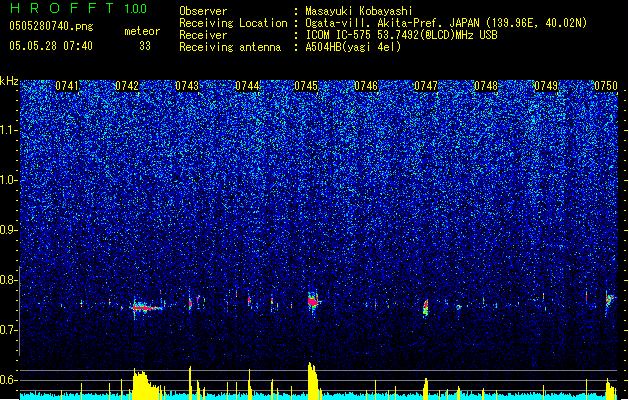Click the date stamp 05.05.28 07:40
629x400 pixels.
click(x=51, y=46)
